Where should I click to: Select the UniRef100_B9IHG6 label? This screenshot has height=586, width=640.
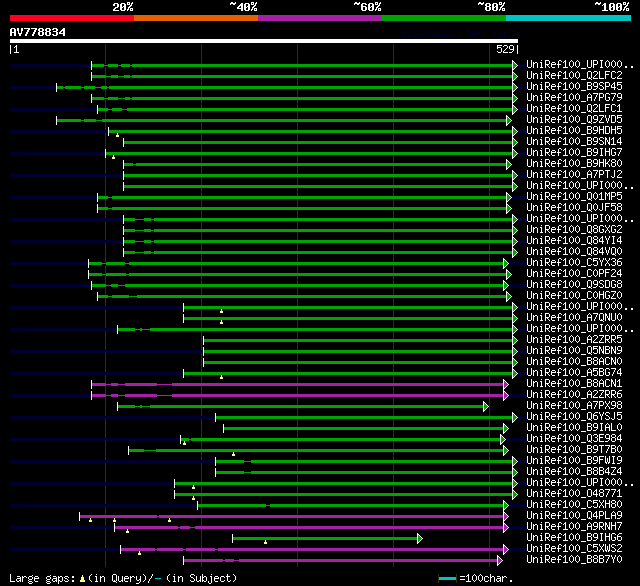(574, 538)
